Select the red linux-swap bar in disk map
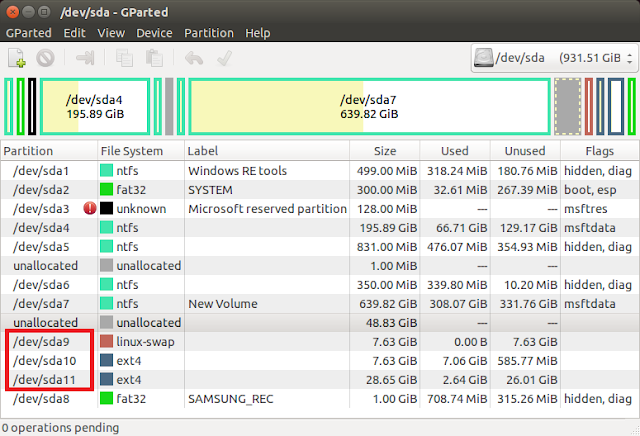640x436 pixels. pyautogui.click(x=589, y=107)
